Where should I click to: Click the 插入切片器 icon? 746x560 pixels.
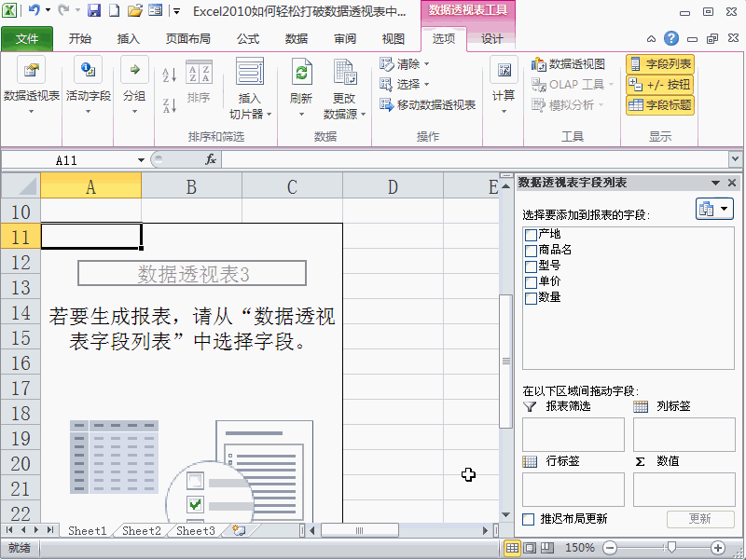coord(250,72)
